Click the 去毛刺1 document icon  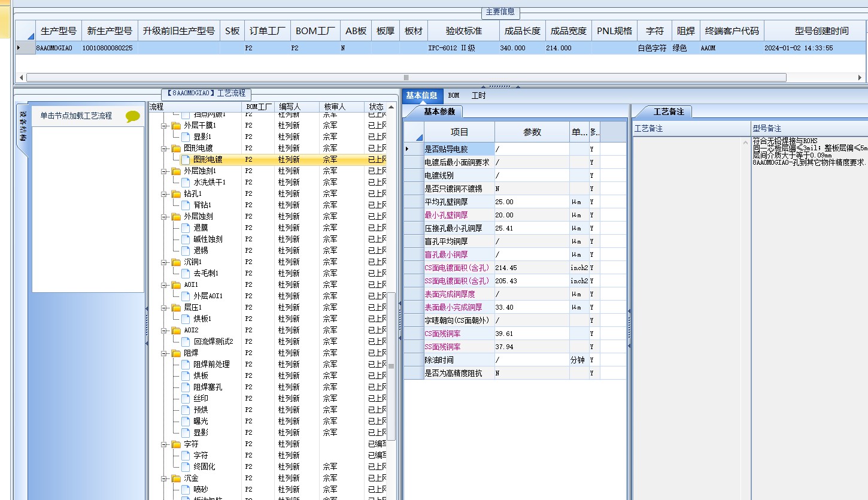pyautogui.click(x=186, y=274)
